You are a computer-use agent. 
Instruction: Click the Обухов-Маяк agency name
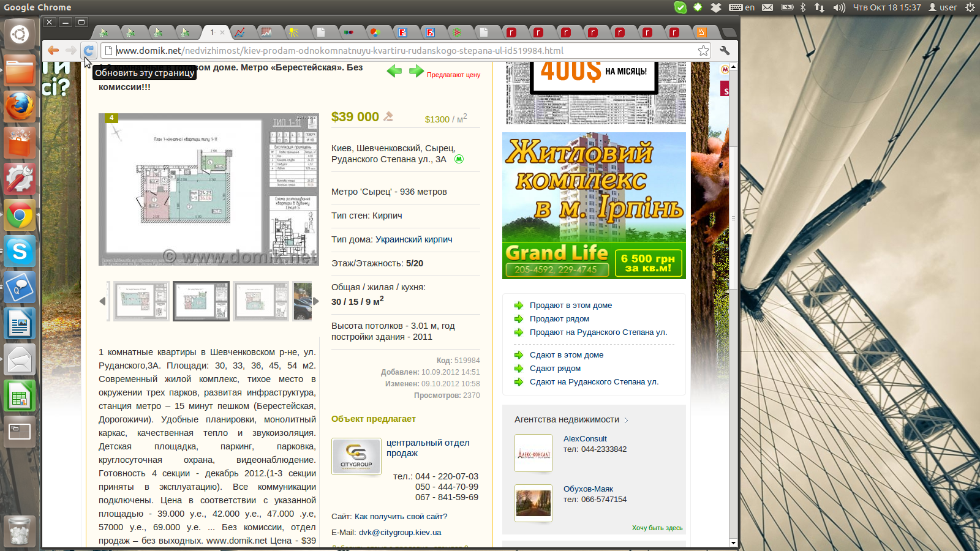click(588, 489)
